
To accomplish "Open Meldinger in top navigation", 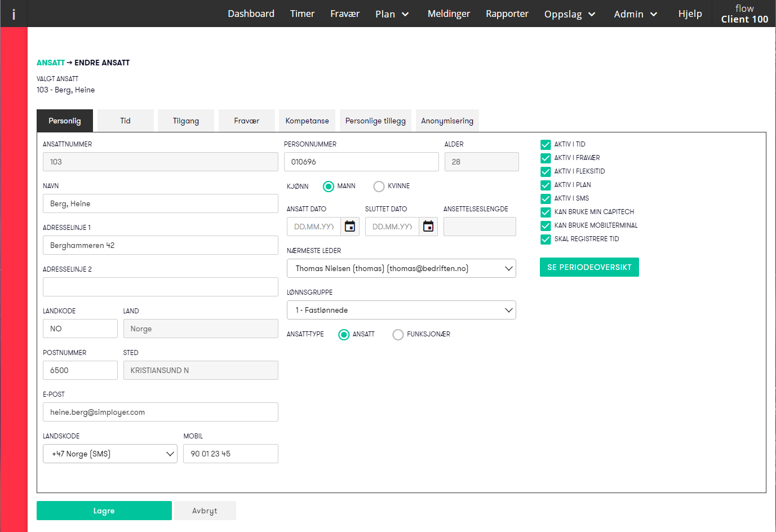I will click(449, 14).
